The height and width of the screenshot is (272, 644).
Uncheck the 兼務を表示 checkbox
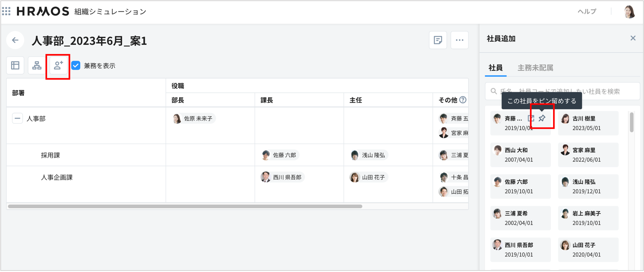coord(76,66)
